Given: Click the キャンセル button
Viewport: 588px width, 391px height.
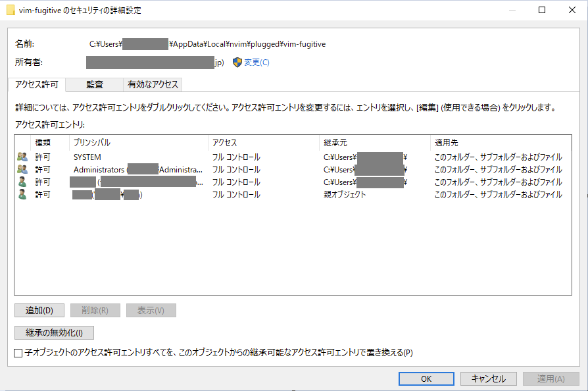Looking at the screenshot, I should pyautogui.click(x=489, y=378).
